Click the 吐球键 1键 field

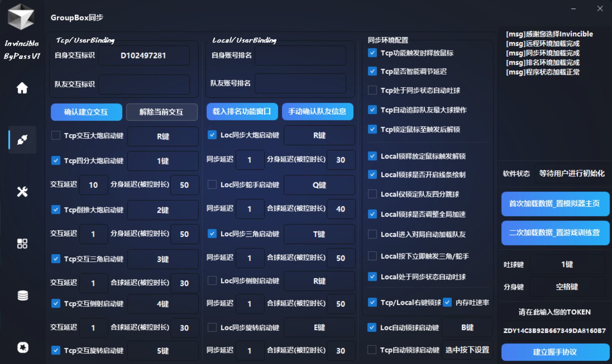(x=567, y=264)
